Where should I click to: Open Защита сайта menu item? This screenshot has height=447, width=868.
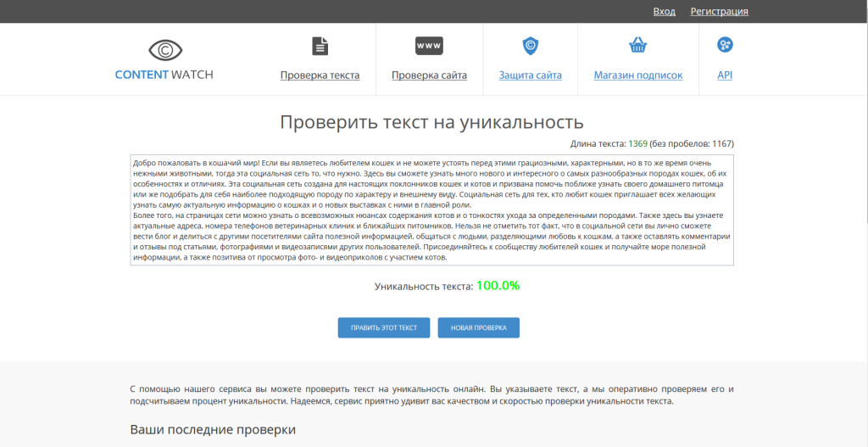pos(531,75)
